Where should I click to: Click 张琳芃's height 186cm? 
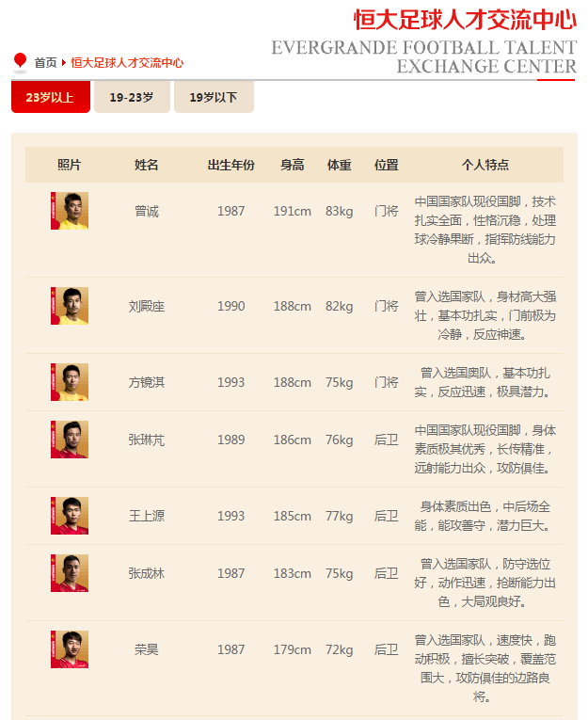tap(293, 440)
